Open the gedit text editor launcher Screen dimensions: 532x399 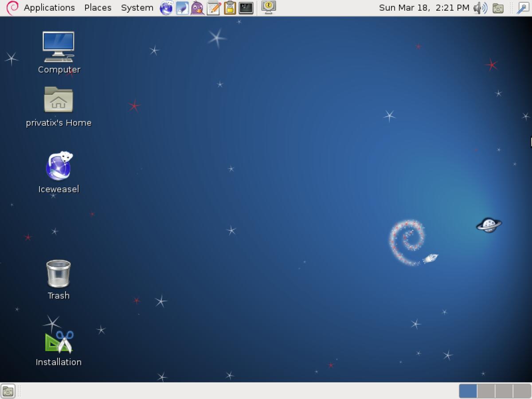point(214,8)
